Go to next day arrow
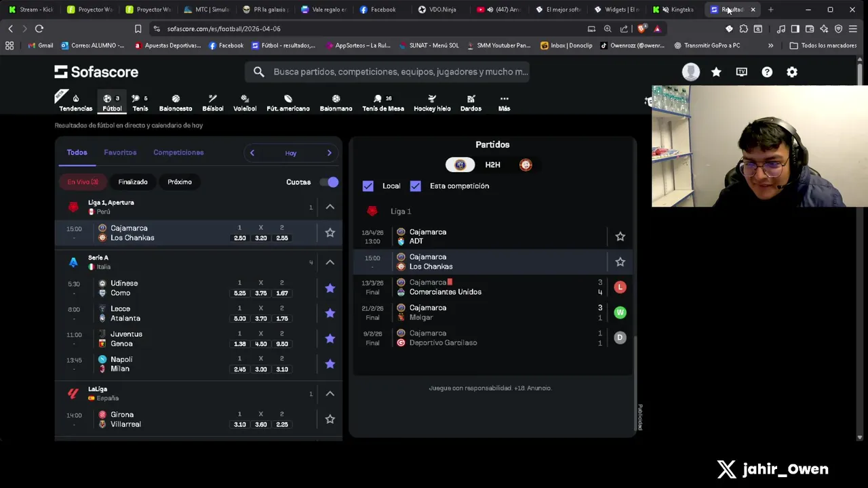Viewport: 868px width, 488px height. 330,152
